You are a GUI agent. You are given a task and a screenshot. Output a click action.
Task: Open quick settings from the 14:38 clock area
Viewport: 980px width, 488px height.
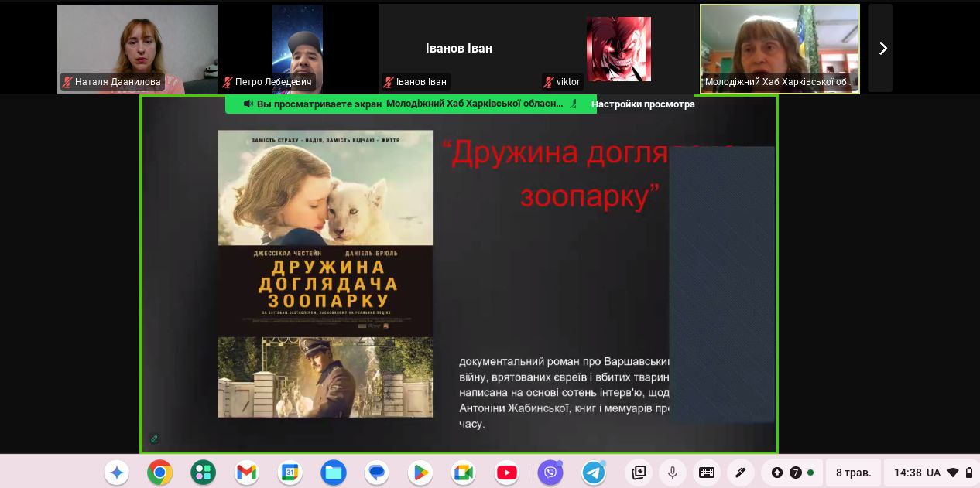tap(931, 473)
